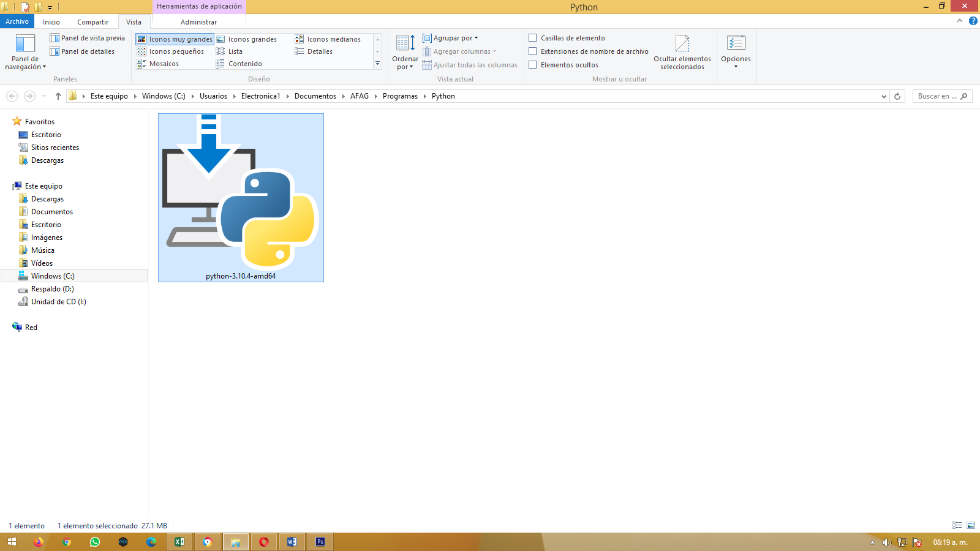Open Explorer help question mark
Image resolution: width=980 pixels, height=551 pixels.
[x=973, y=21]
